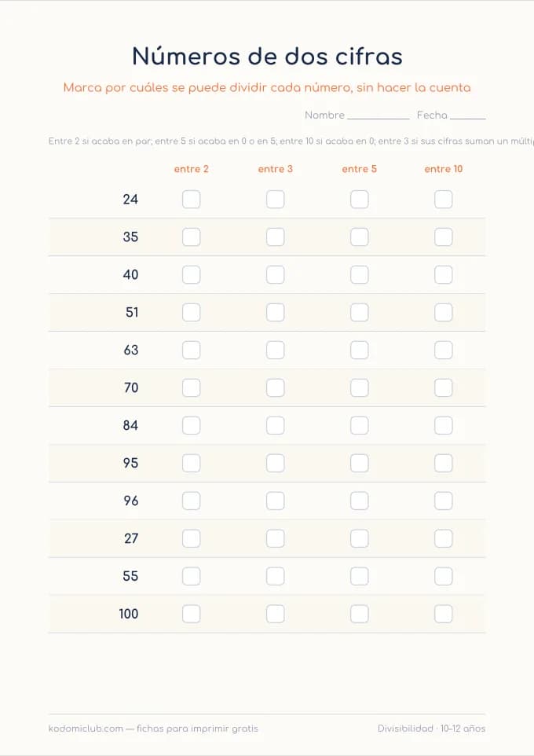Viewport: 534px width, 756px height.
Task: Click the 'Números de dos cifras' title
Action: [267, 56]
